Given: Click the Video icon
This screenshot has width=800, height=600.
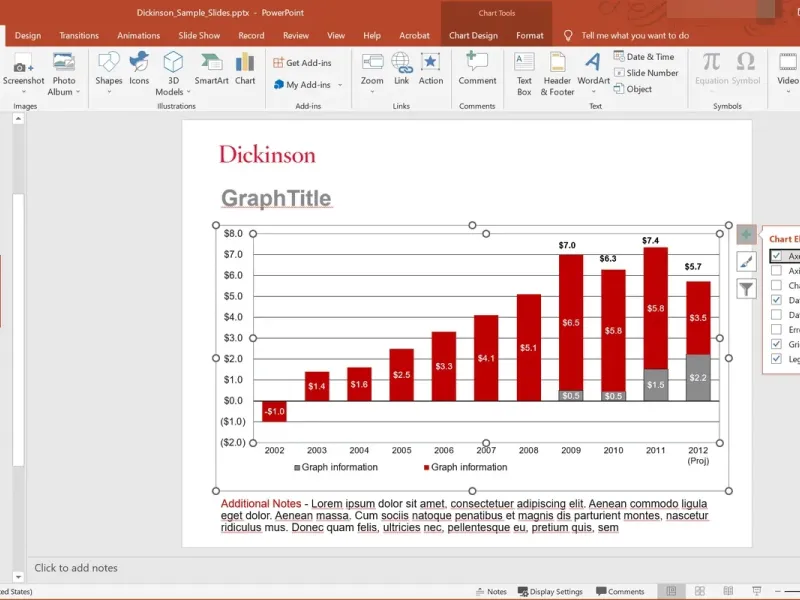Looking at the screenshot, I should tap(788, 63).
